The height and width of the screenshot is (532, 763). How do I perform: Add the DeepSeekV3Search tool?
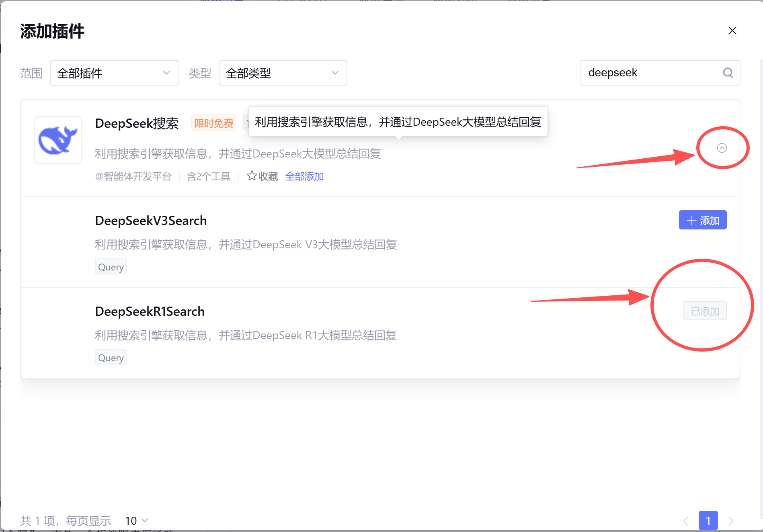click(702, 220)
